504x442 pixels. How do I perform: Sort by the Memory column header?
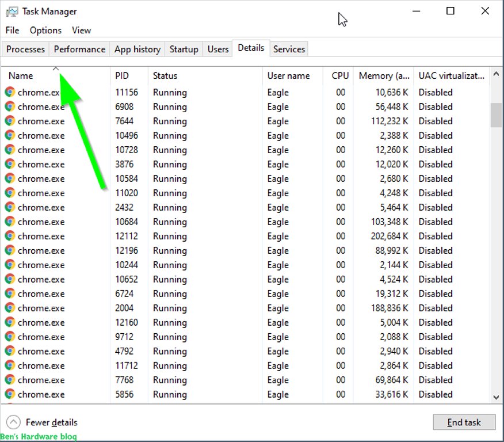click(383, 75)
